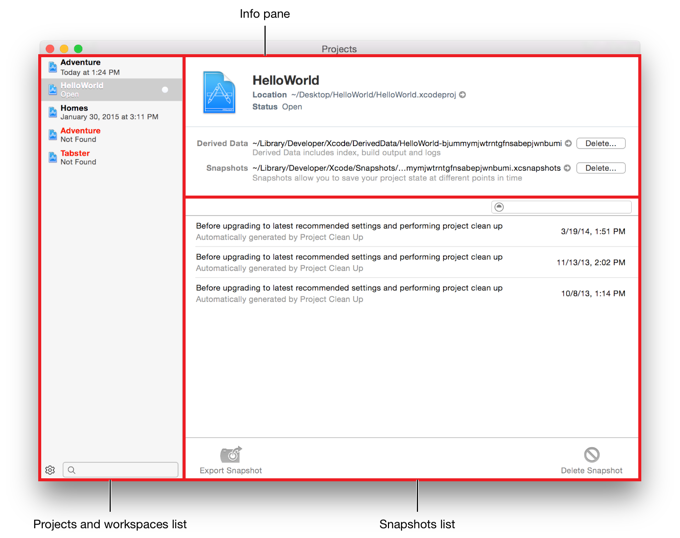The width and height of the screenshot is (680, 538).
Task: Click the project icon beside Tabster
Action: (x=53, y=157)
